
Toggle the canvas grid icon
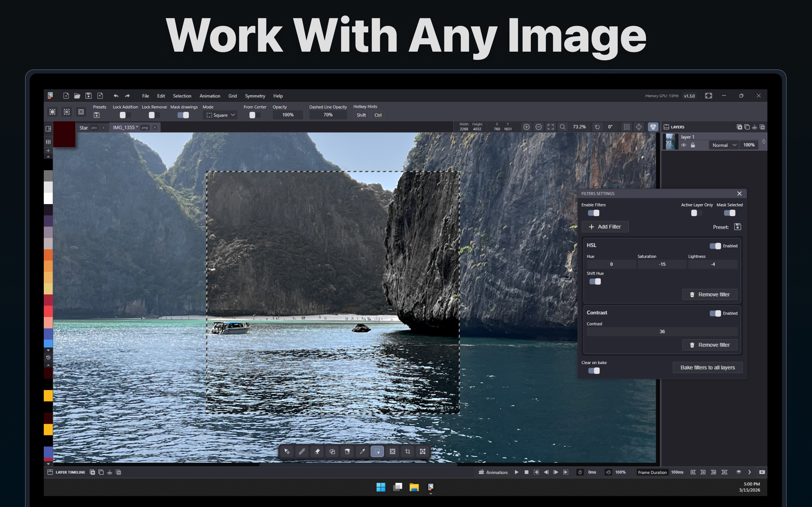click(x=626, y=127)
